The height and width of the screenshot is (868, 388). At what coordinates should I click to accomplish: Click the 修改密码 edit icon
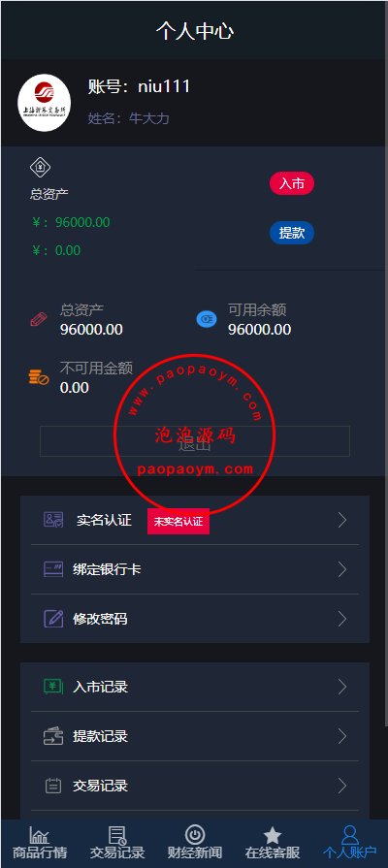[x=53, y=619]
